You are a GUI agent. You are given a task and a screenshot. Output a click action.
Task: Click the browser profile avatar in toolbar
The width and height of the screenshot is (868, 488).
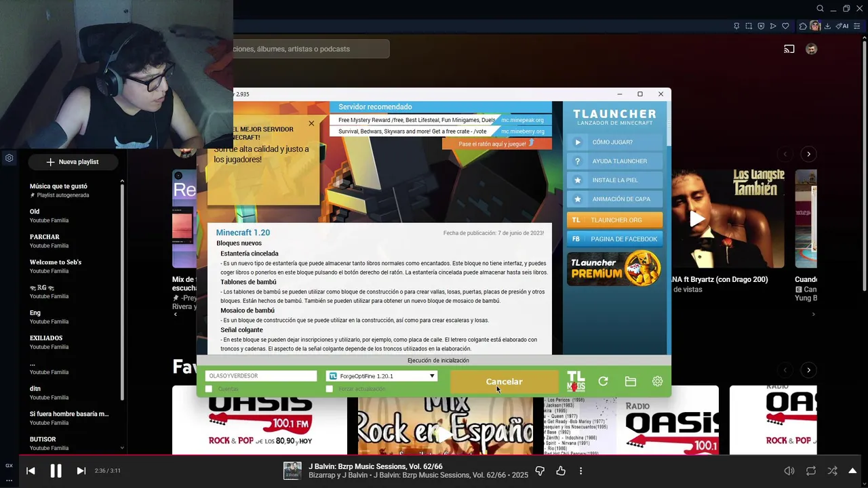coord(815,26)
